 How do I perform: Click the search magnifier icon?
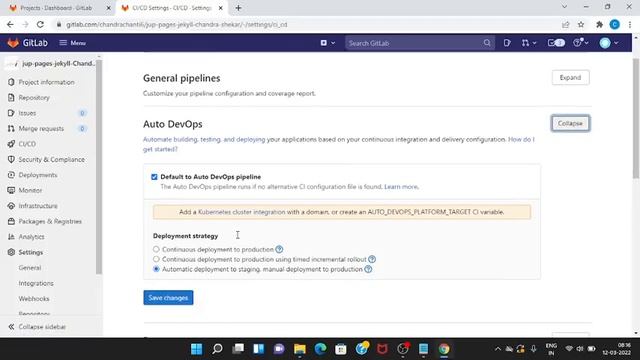[x=487, y=43]
